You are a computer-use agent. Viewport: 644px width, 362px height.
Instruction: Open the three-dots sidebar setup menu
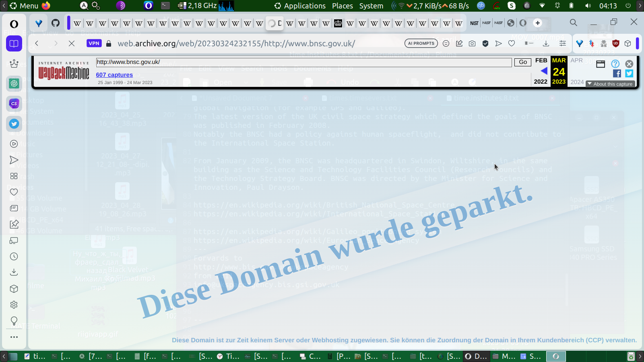[14, 337]
